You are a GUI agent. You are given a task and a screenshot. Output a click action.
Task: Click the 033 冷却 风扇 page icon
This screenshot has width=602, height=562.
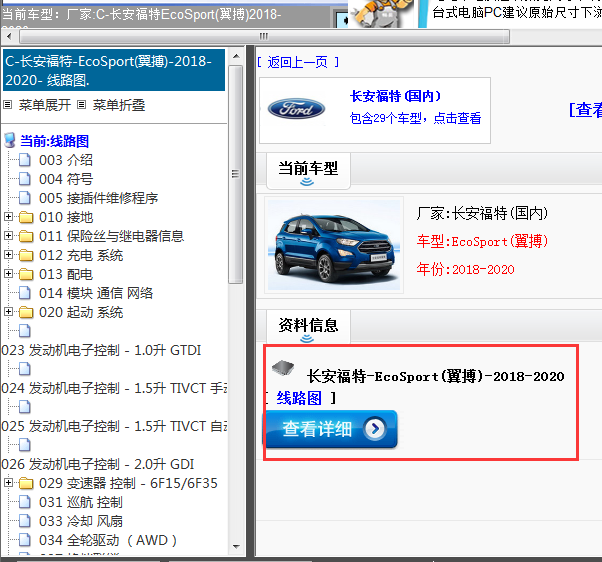pyautogui.click(x=25, y=521)
